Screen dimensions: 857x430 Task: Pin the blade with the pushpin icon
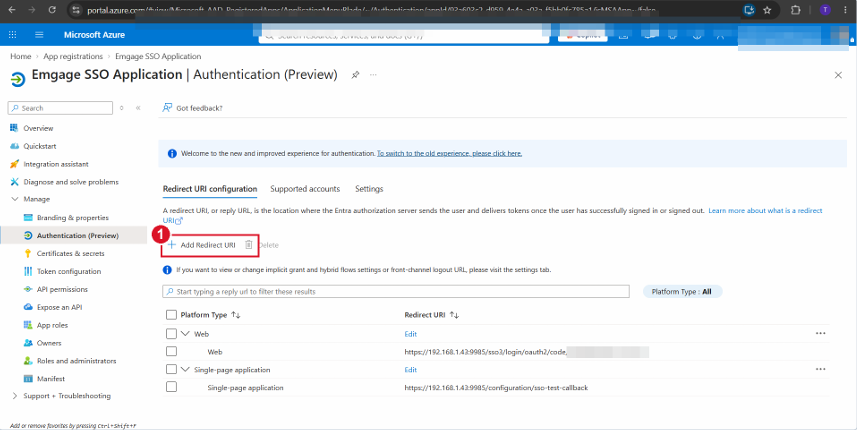coord(355,75)
